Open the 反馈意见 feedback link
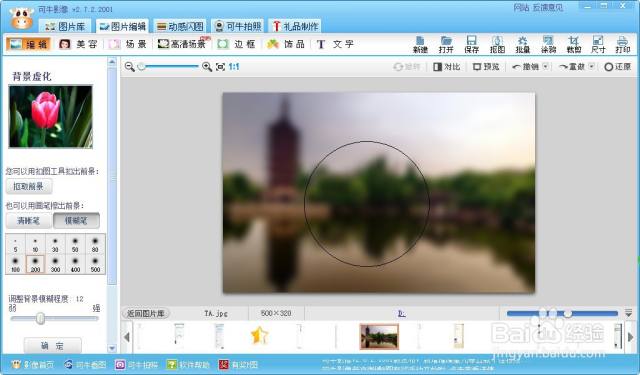640x375 pixels. pyautogui.click(x=547, y=8)
